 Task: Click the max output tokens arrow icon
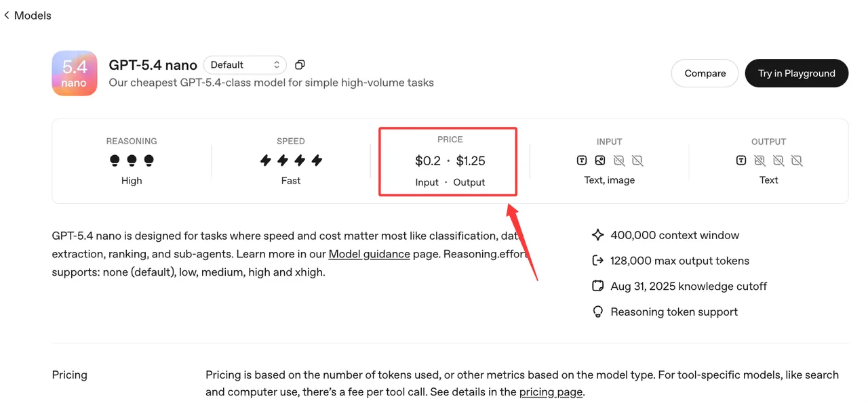click(x=597, y=261)
